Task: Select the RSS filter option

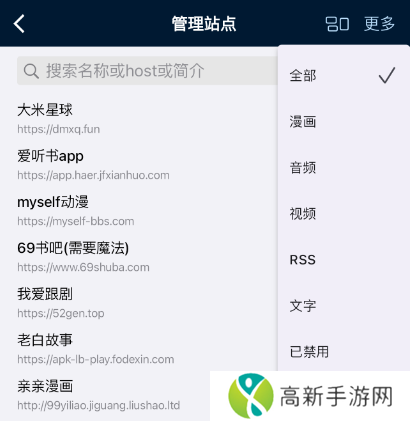Action: [343, 260]
